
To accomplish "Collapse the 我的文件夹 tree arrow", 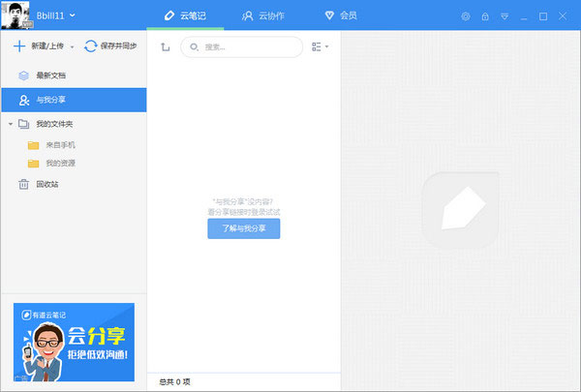I will (10, 124).
